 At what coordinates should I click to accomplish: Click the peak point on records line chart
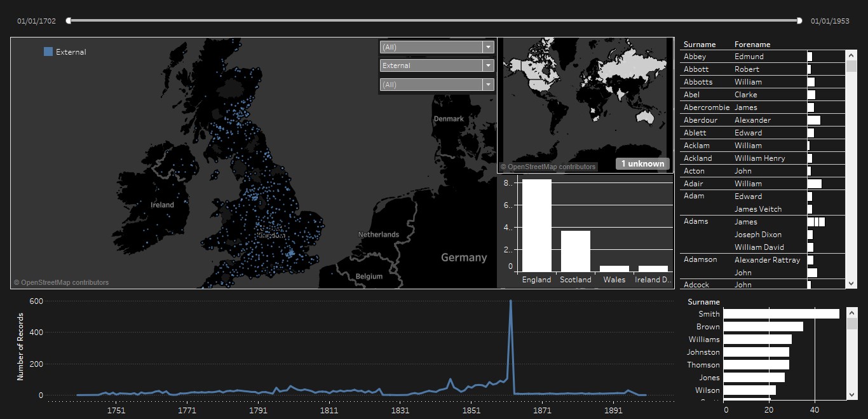(510, 301)
